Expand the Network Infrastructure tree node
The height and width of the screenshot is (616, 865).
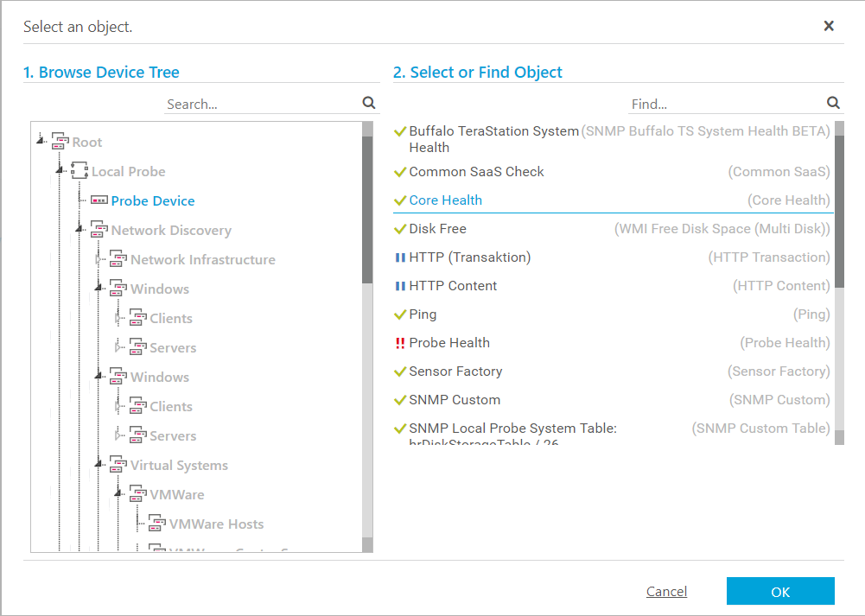pos(99,259)
